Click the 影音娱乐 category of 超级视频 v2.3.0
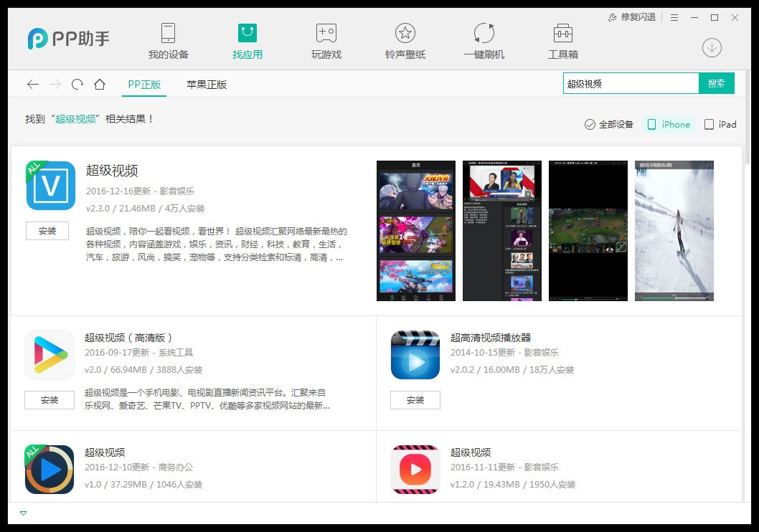 point(176,191)
